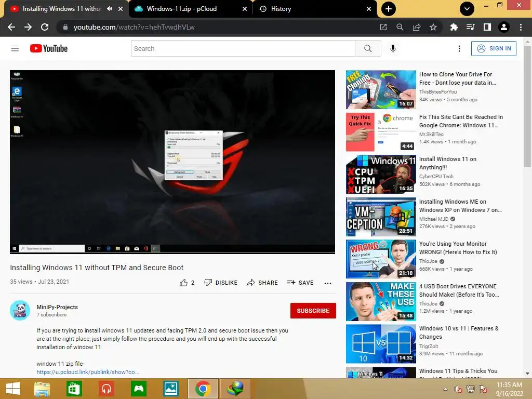Share this page icon in address bar
532x399 pixels.
pos(417,27)
